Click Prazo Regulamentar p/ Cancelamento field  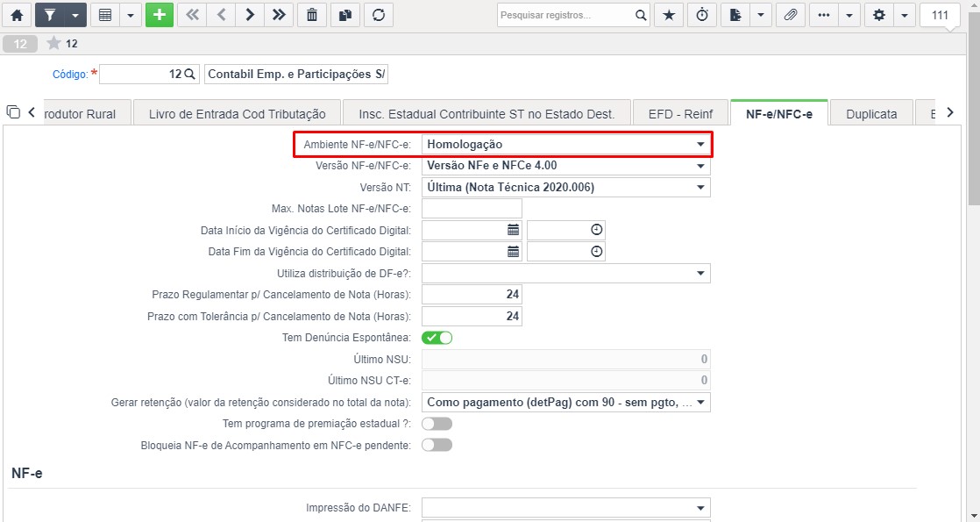[x=472, y=294]
